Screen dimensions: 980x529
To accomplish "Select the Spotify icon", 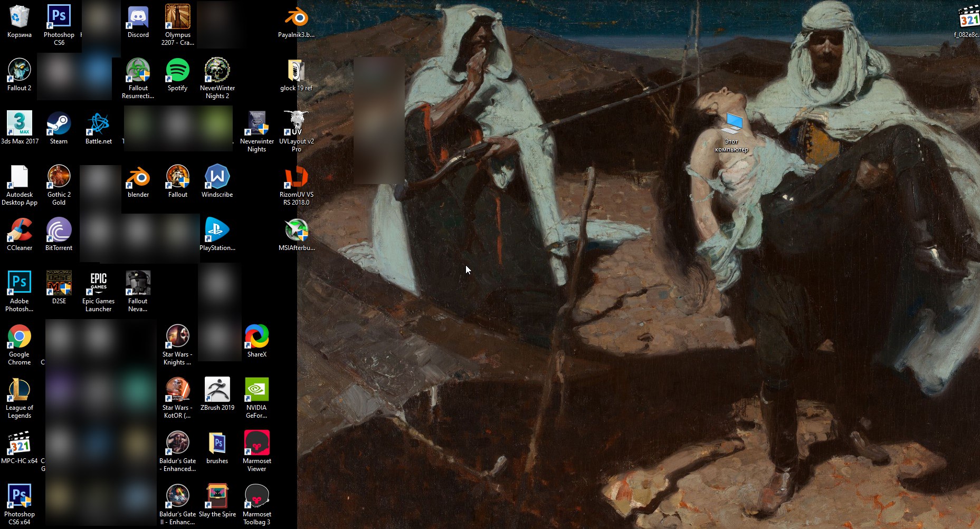I will [x=178, y=71].
